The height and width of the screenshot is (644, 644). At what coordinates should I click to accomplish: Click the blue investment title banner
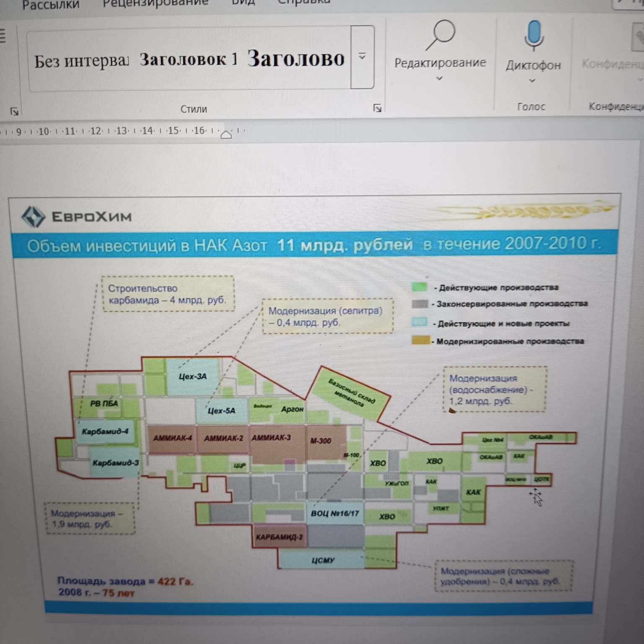tap(314, 244)
